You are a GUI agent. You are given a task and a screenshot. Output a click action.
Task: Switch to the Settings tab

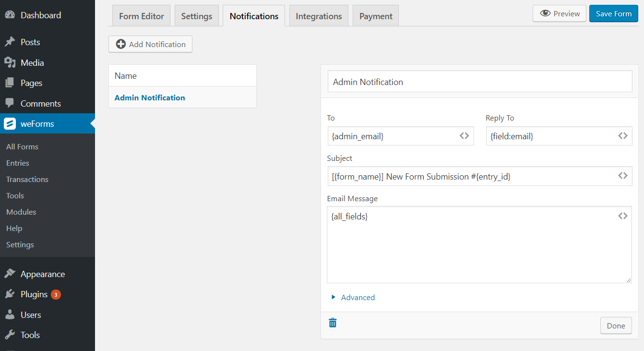pyautogui.click(x=197, y=16)
